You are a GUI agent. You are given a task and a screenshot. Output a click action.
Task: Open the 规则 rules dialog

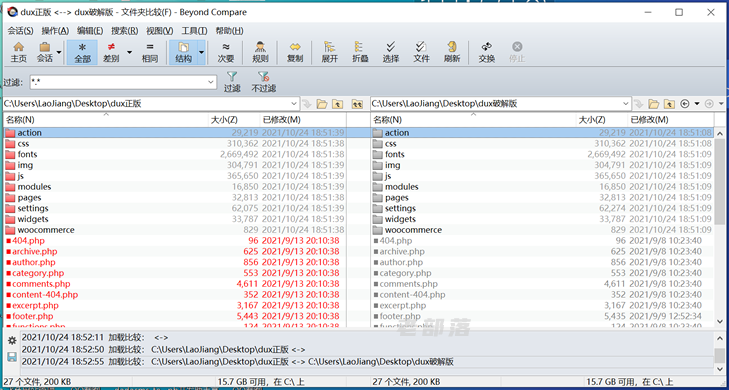pyautogui.click(x=260, y=52)
